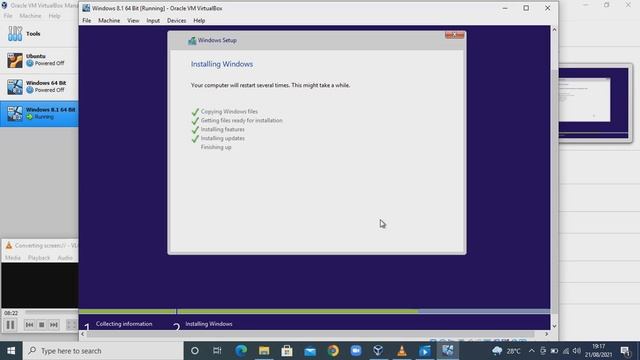Viewport: 640px width, 360px height.
Task: Open File Explorer from taskbar
Action: tap(264, 351)
